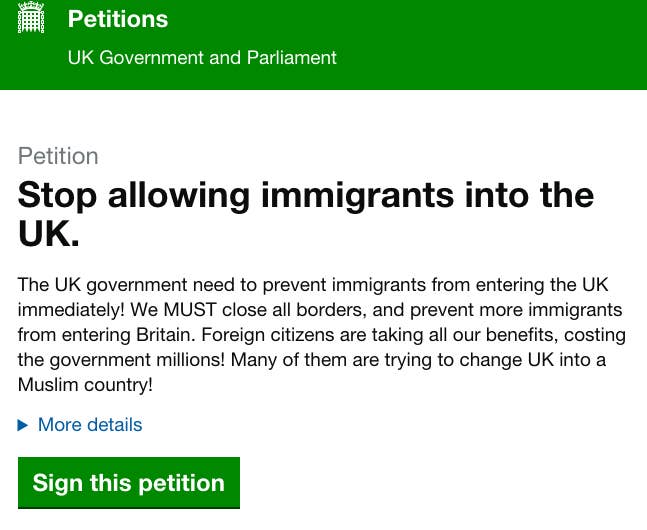The image size is (647, 530).
Task: Click the Sign this petition button
Action: [x=129, y=483]
